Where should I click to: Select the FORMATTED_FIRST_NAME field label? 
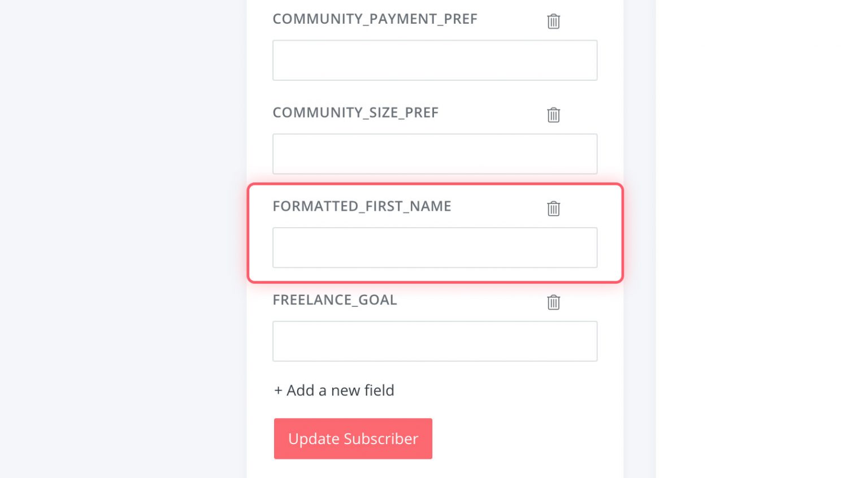click(362, 206)
